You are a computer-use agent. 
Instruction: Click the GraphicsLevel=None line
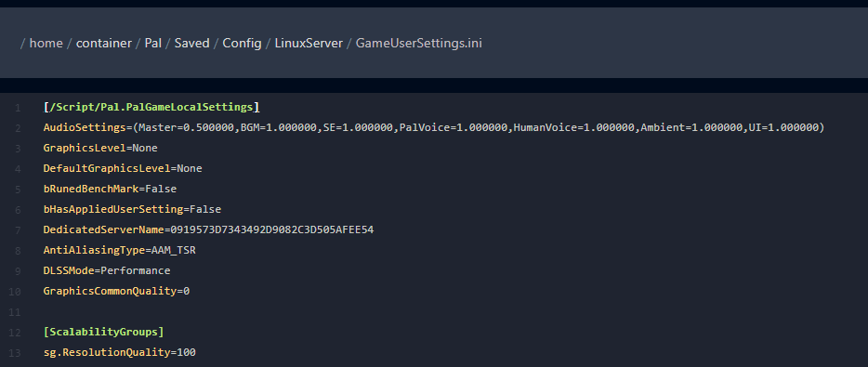pos(100,148)
